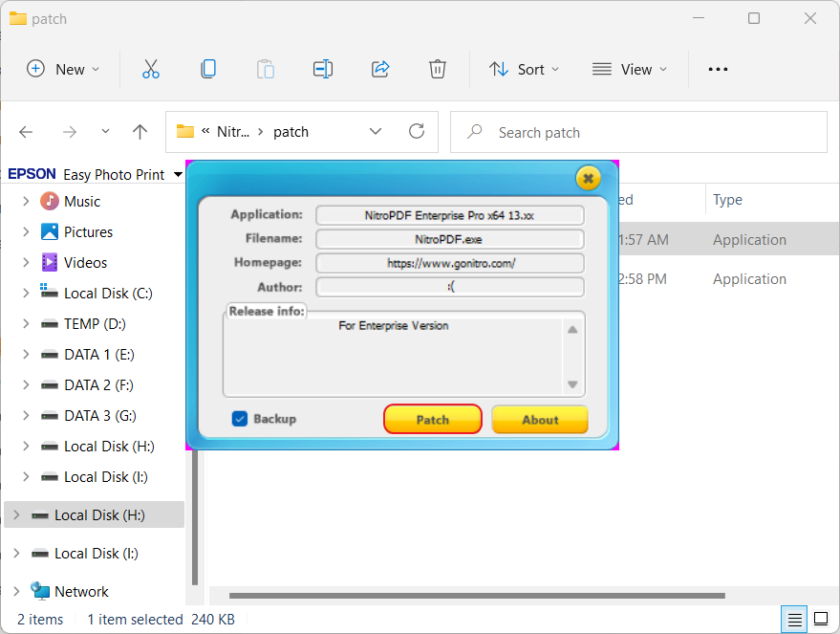Expand the Network tree node
This screenshot has height=634, width=840.
tap(16, 591)
